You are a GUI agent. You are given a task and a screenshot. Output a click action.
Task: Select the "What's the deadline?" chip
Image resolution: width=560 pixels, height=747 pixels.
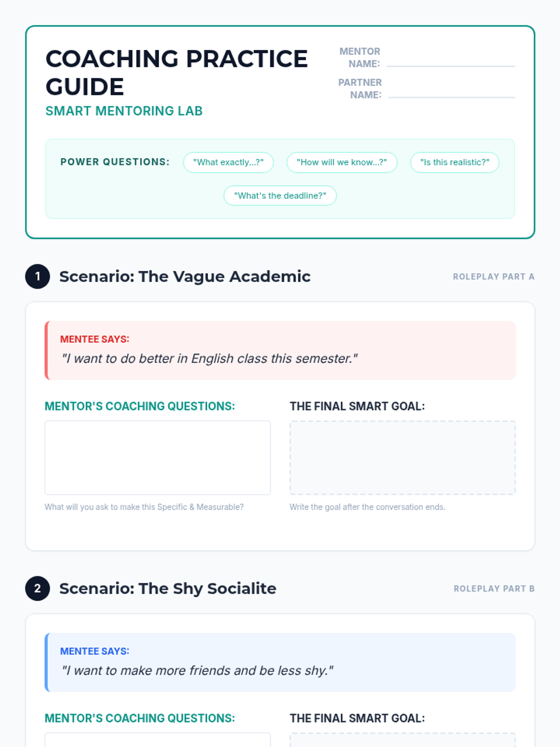[x=280, y=196]
